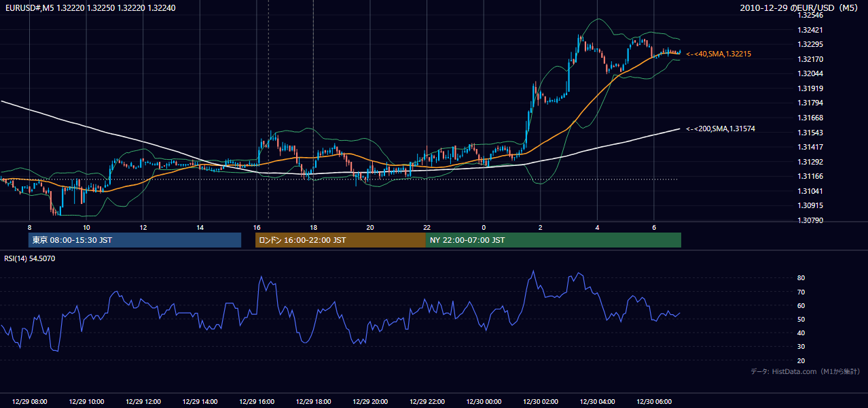
Task: Click the bottom date label 12/29 08:00
Action: (x=29, y=402)
